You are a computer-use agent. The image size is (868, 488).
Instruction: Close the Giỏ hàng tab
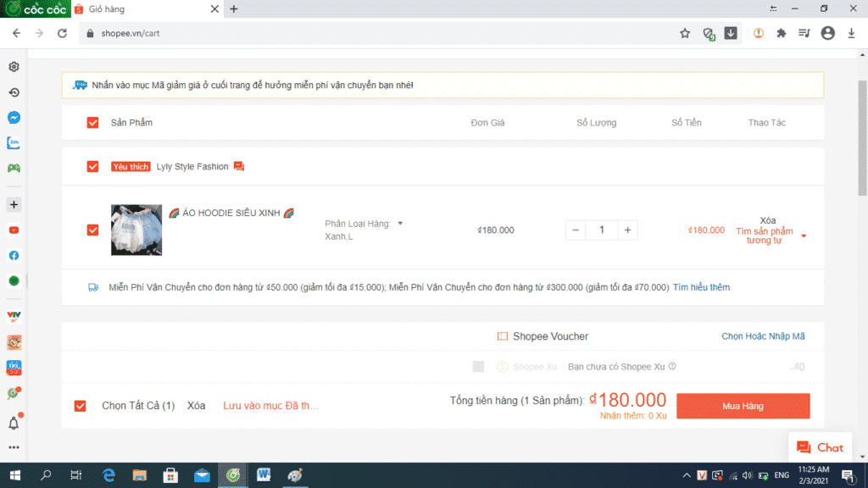click(214, 8)
